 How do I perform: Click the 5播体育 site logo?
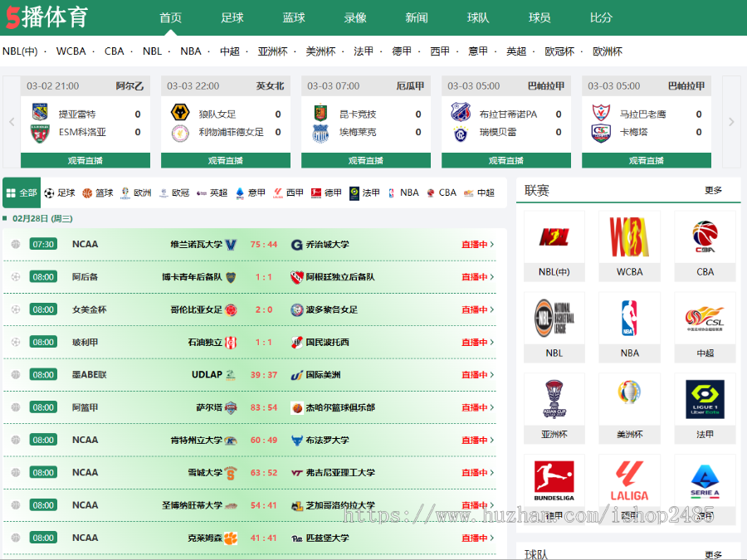(46, 17)
